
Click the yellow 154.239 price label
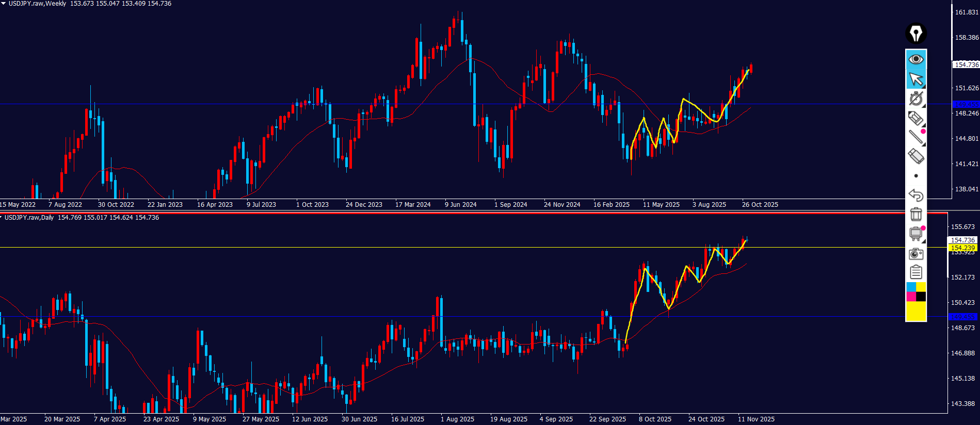click(962, 248)
